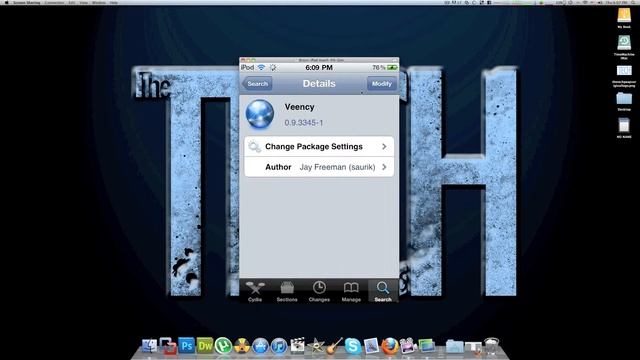This screenshot has width=640, height=360.
Task: Tap the Search back button
Action: [257, 84]
